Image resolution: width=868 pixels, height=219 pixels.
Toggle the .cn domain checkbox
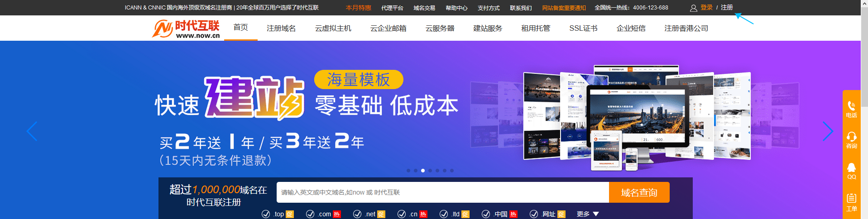[x=402, y=214]
